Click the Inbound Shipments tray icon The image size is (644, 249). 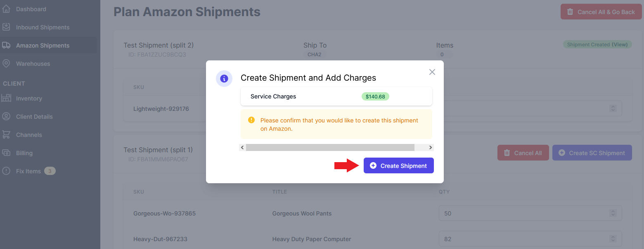click(x=6, y=27)
